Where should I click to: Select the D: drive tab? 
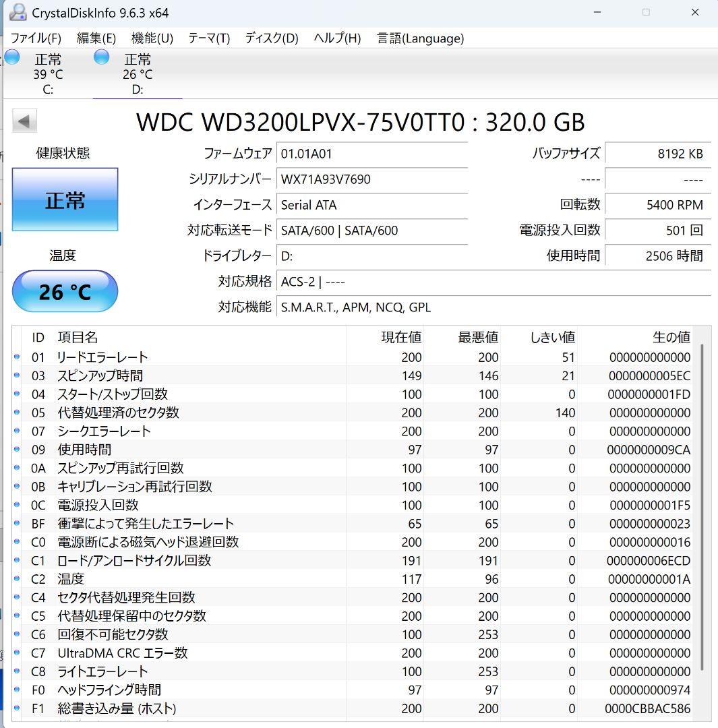[x=138, y=74]
